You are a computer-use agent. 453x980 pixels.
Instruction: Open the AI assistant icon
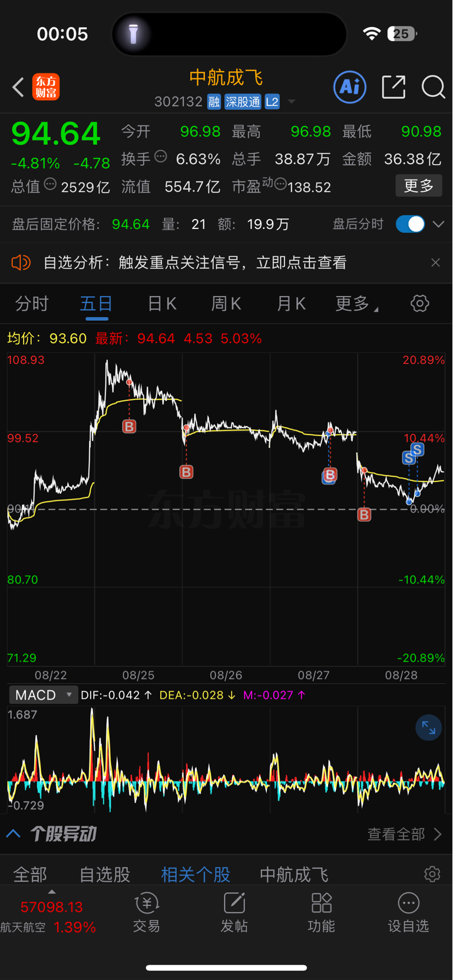350,87
